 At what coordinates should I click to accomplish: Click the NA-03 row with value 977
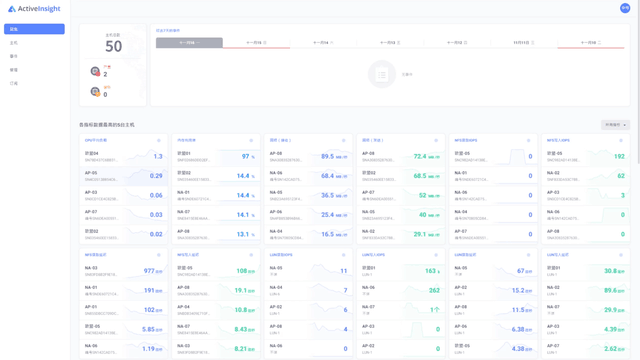(x=124, y=271)
